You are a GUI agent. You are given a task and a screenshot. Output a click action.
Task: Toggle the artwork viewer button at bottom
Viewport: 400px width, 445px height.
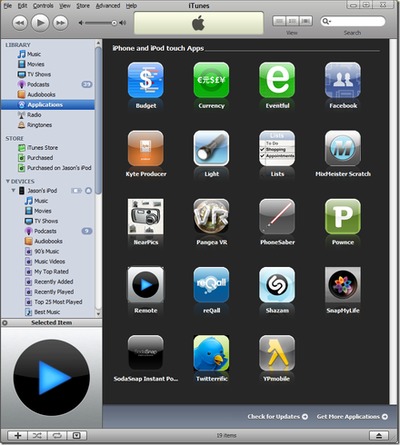point(77,435)
